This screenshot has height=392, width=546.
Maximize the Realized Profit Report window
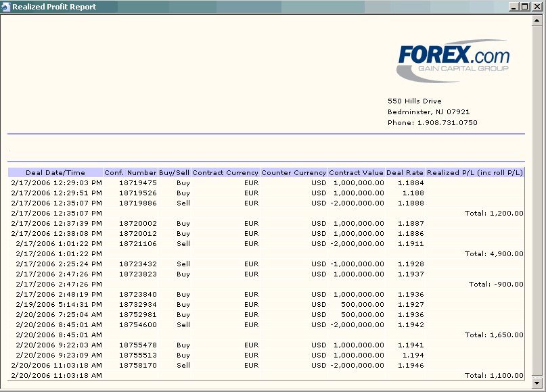pos(526,7)
